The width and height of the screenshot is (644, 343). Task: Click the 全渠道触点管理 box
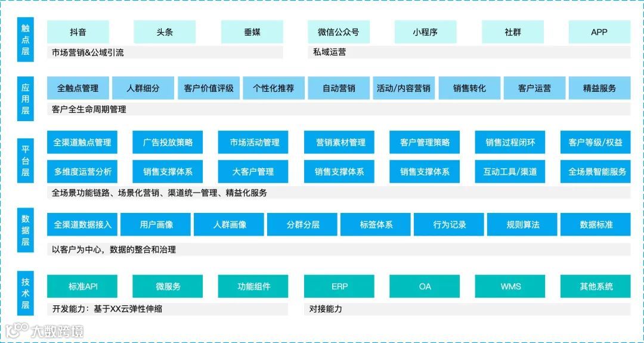82,142
